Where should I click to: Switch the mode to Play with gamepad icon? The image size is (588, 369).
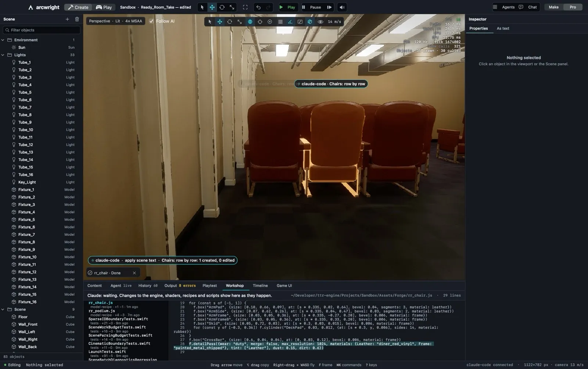point(104,7)
